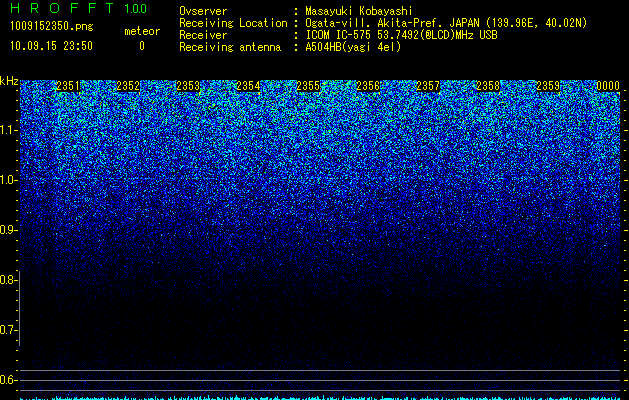Click the Receiver label

tap(203, 35)
